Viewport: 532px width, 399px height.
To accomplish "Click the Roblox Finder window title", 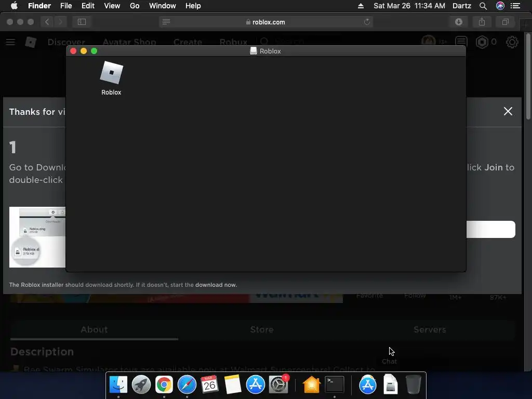I will point(270,51).
